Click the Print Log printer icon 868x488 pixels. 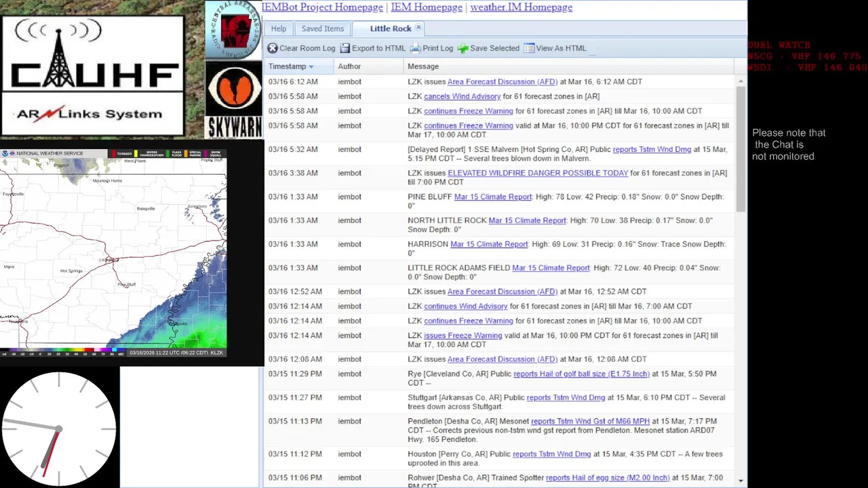[416, 48]
